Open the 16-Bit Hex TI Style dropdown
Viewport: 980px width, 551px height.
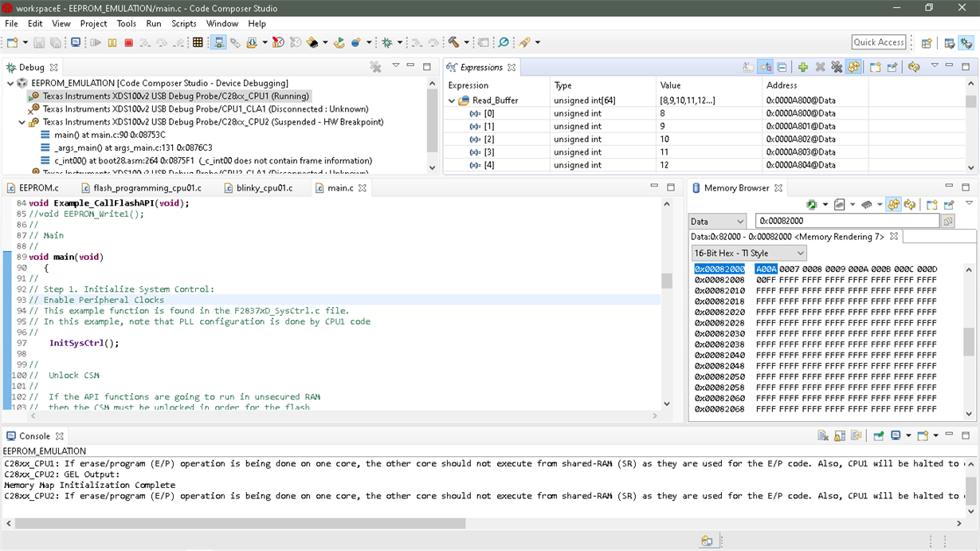(749, 253)
